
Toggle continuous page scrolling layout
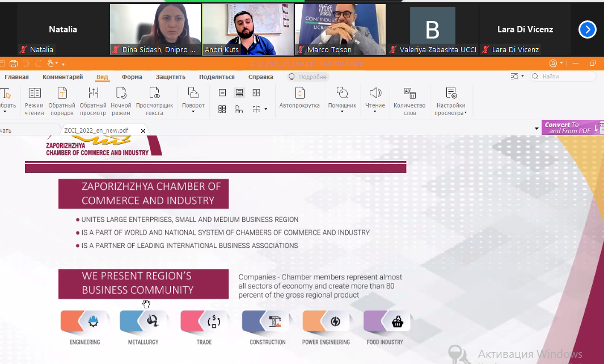[239, 92]
